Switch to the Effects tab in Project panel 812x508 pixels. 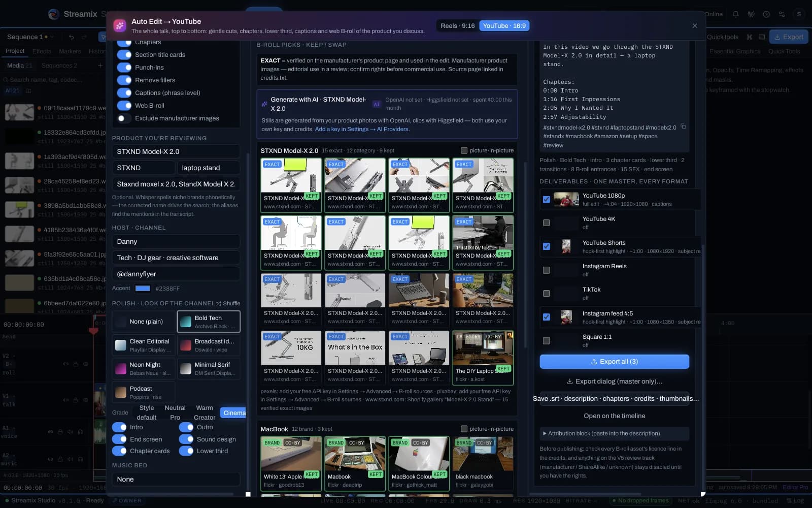click(42, 51)
